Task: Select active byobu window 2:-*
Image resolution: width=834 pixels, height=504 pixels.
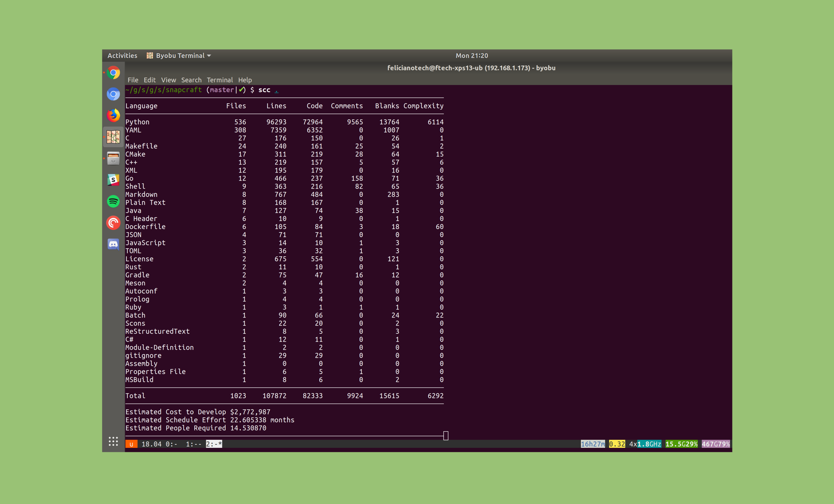Action: (x=214, y=444)
